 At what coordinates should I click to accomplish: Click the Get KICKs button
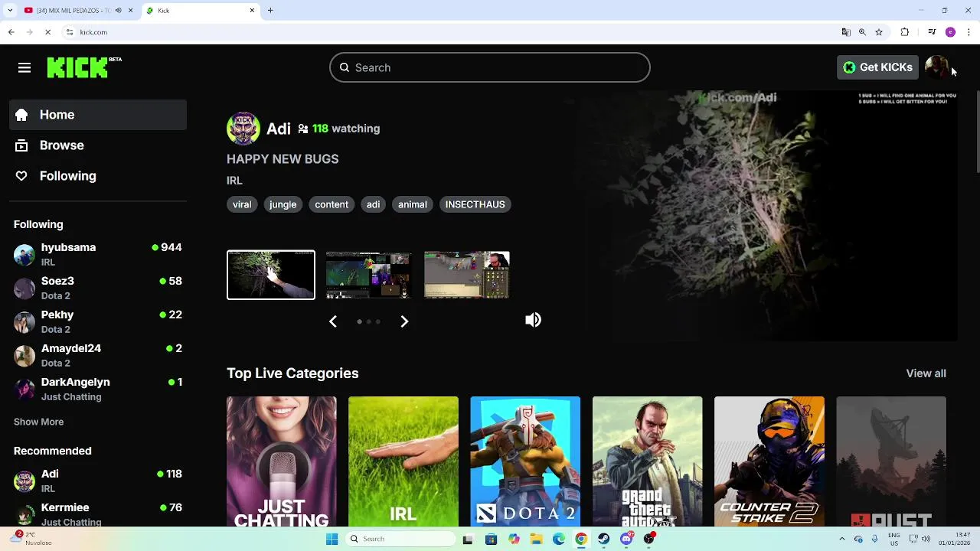(x=878, y=67)
